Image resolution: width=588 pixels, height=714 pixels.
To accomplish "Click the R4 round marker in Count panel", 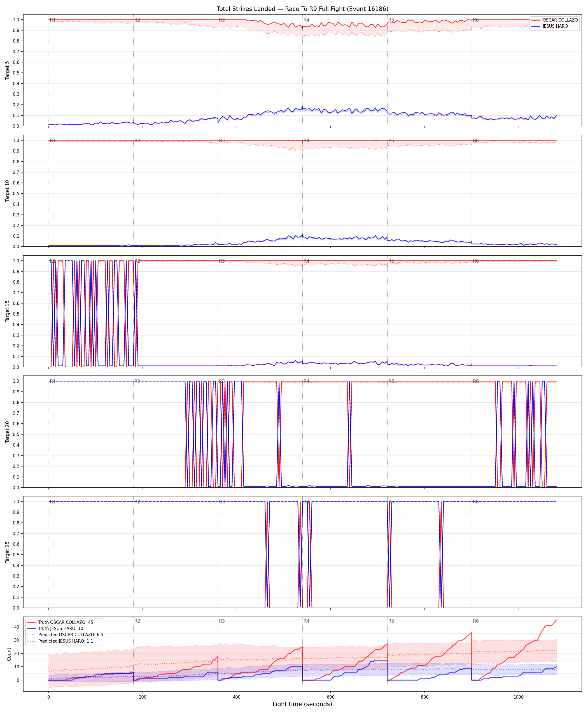I will click(307, 621).
